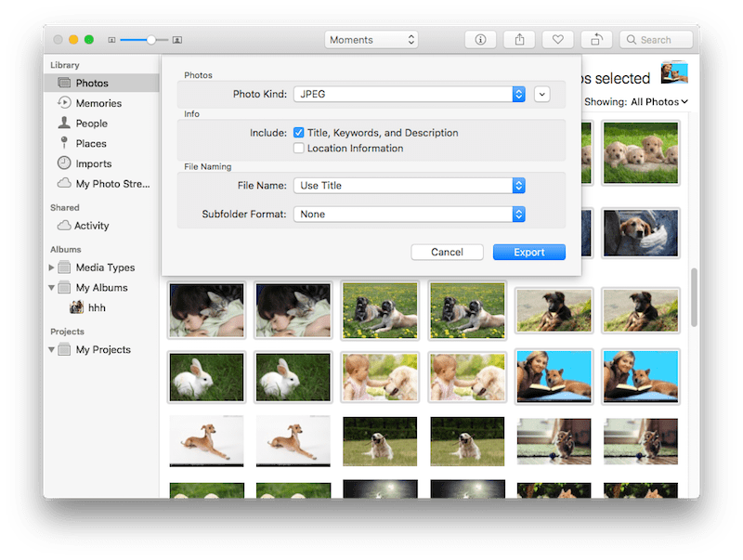The width and height of the screenshot is (743, 560).
Task: Select the white rabbit photo thumbnail
Action: click(206, 376)
